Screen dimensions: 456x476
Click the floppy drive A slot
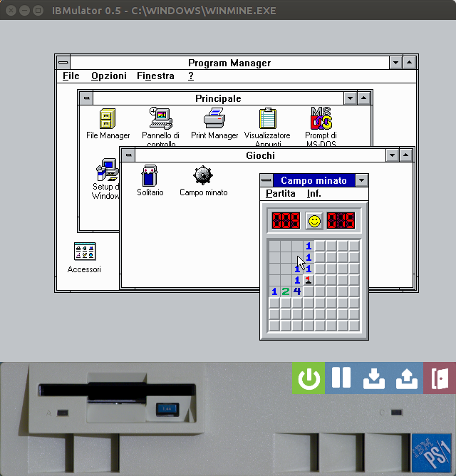[117, 390]
